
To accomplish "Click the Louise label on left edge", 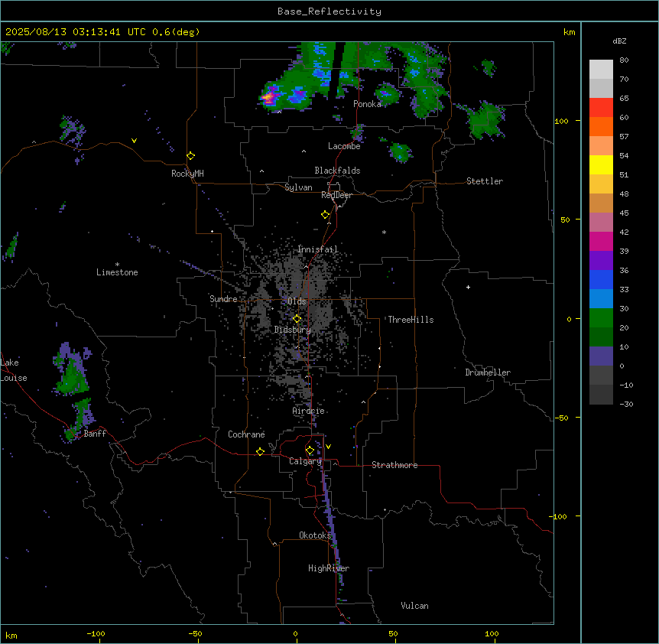I will [x=14, y=378].
